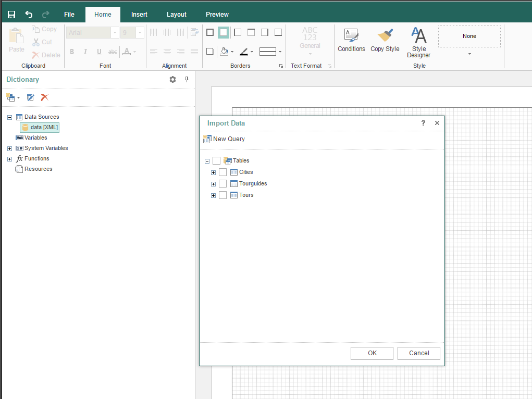
Task: Toggle the highlighted no-border button
Action: click(x=224, y=32)
